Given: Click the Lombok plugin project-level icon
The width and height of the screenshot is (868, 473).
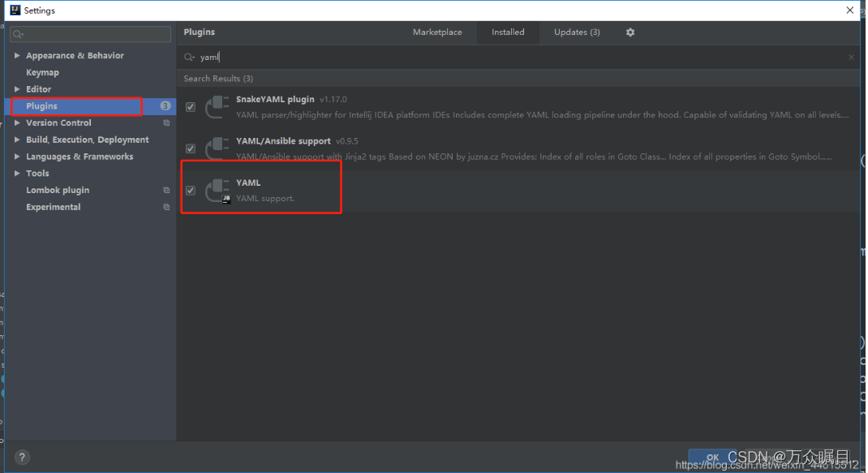Looking at the screenshot, I should tap(166, 190).
